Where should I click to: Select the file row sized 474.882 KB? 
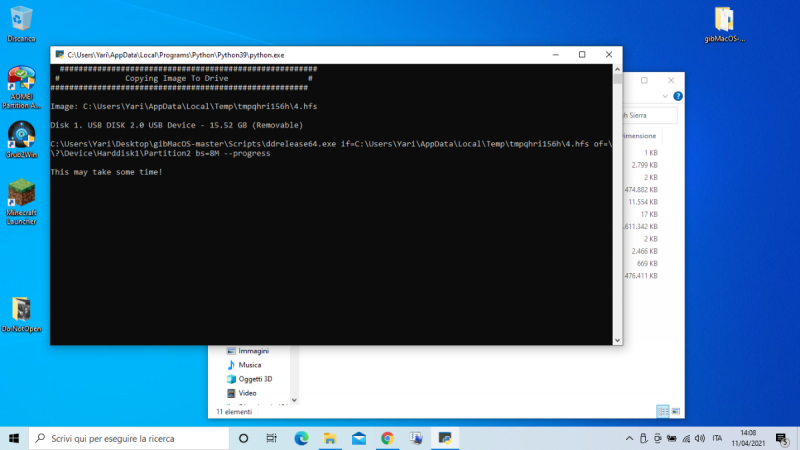(x=641, y=189)
